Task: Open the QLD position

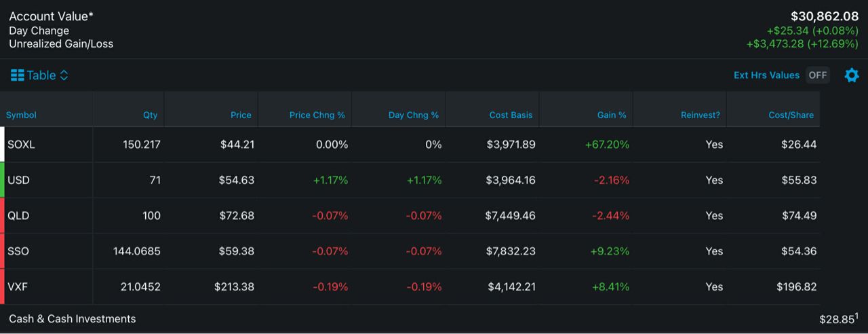Action: click(x=18, y=216)
